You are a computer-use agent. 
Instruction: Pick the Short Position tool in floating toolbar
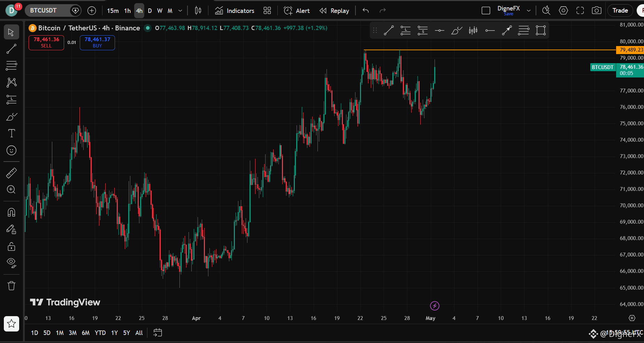click(x=422, y=31)
